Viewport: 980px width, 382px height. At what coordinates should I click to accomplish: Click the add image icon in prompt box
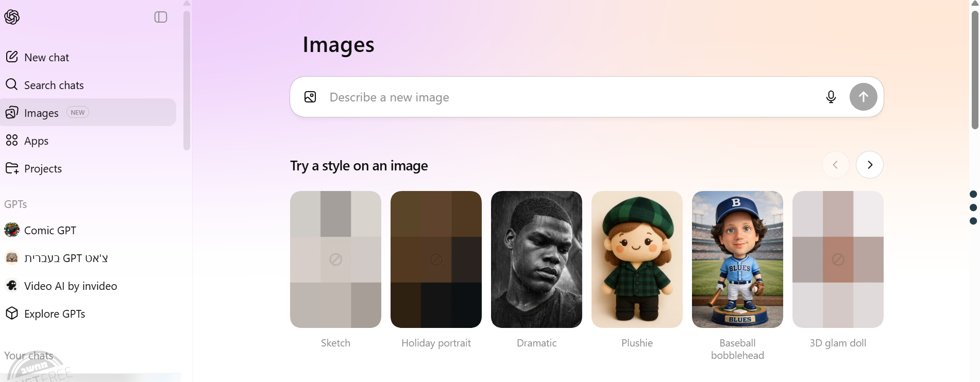pyautogui.click(x=310, y=97)
